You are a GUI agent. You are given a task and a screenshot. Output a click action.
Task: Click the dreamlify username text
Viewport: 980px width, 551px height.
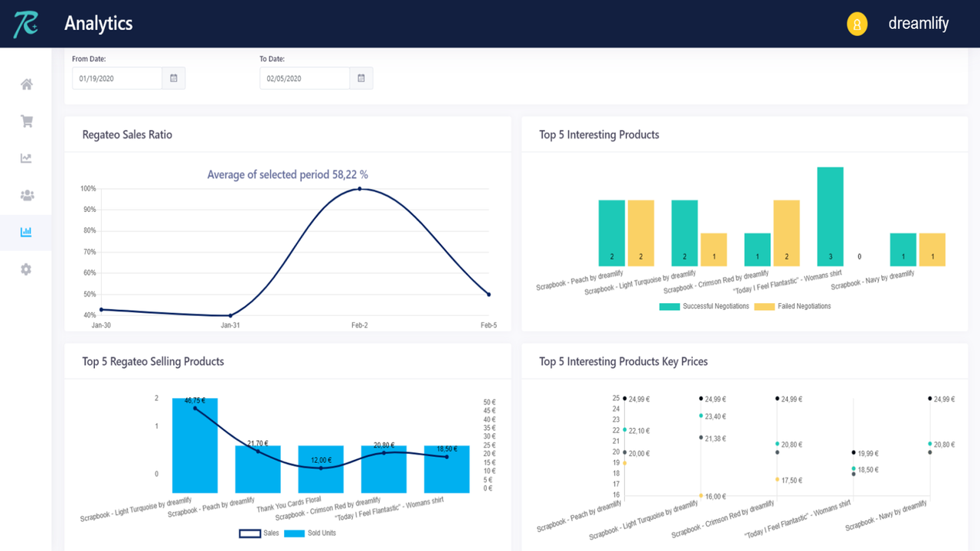918,24
